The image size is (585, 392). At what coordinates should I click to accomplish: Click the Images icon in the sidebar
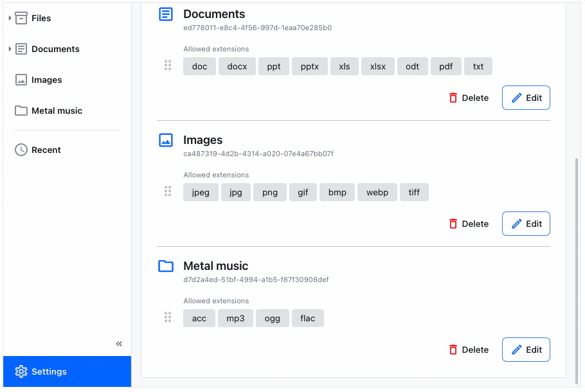pyautogui.click(x=20, y=80)
